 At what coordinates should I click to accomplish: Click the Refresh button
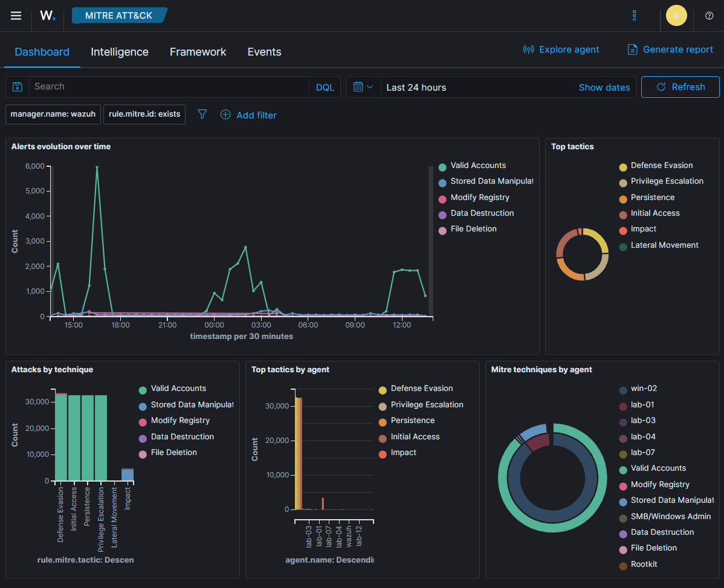click(x=680, y=87)
